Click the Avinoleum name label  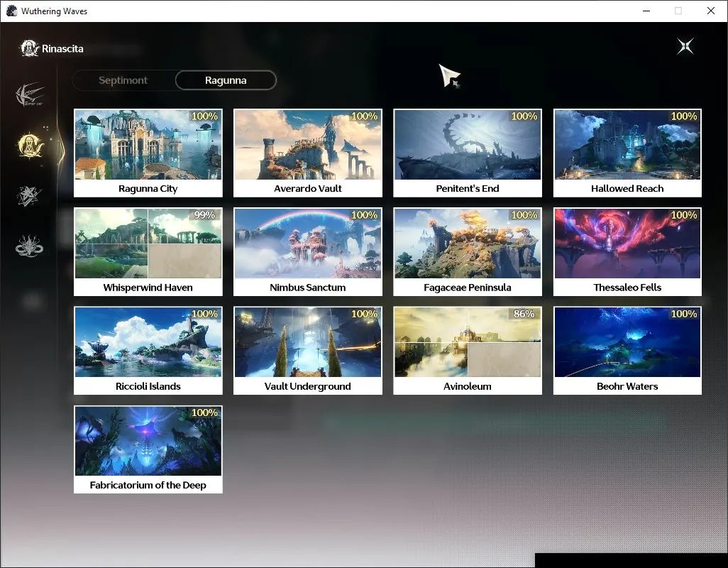(x=468, y=386)
